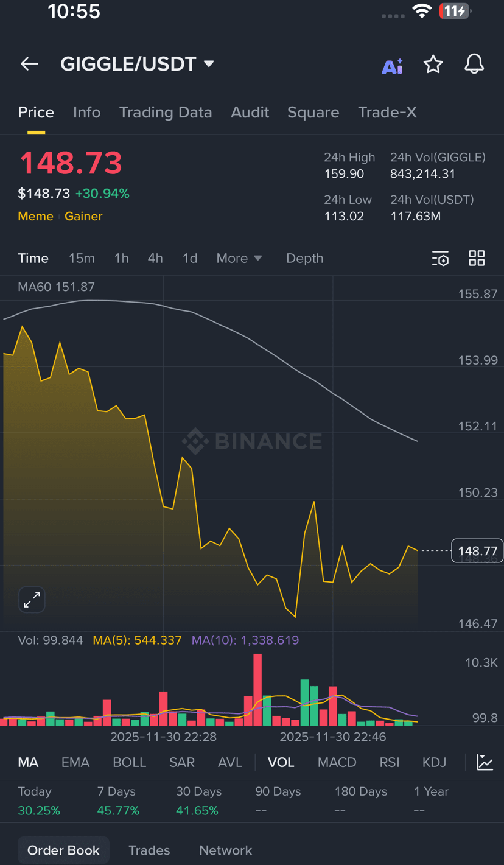Tap the MA(5): 544.337 label
The image size is (504, 865).
point(137,640)
